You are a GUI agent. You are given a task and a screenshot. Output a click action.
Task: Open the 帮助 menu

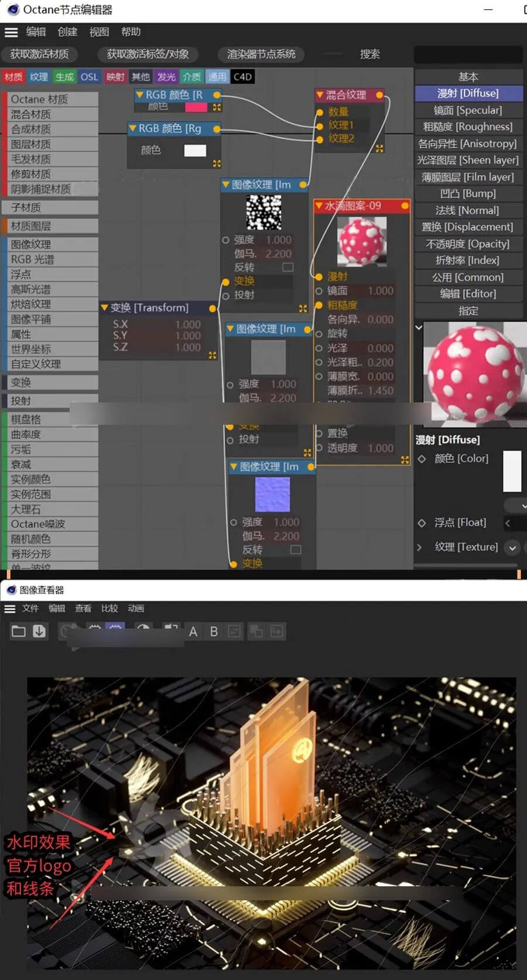tap(131, 32)
